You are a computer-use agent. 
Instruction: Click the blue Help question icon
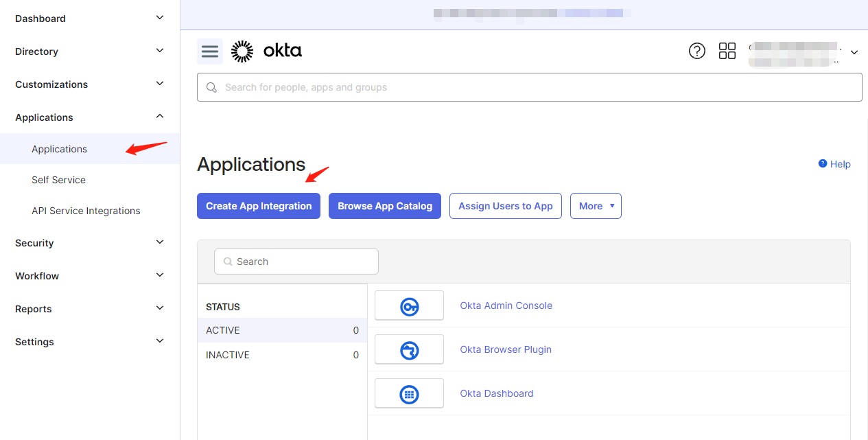tap(823, 164)
